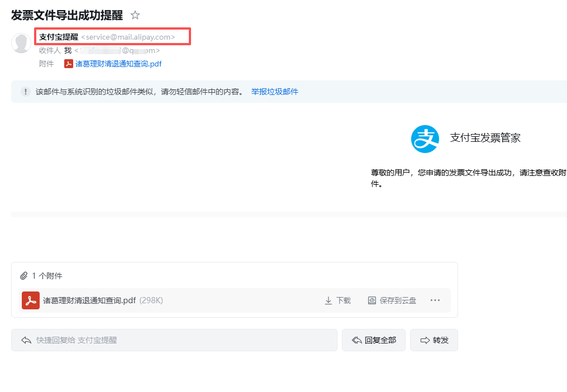This screenshot has height=392, width=567.
Task: Click the Alipay logo in the email body
Action: click(x=425, y=139)
